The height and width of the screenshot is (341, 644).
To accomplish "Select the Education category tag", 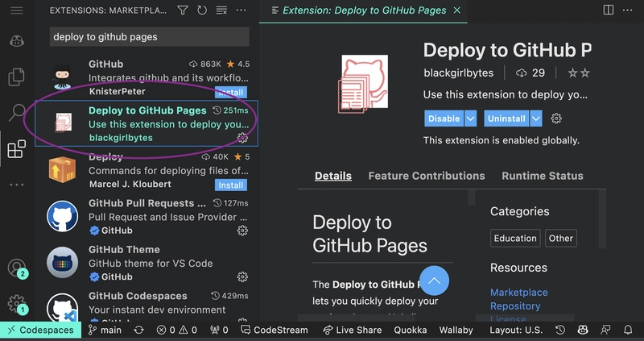I will tap(515, 238).
